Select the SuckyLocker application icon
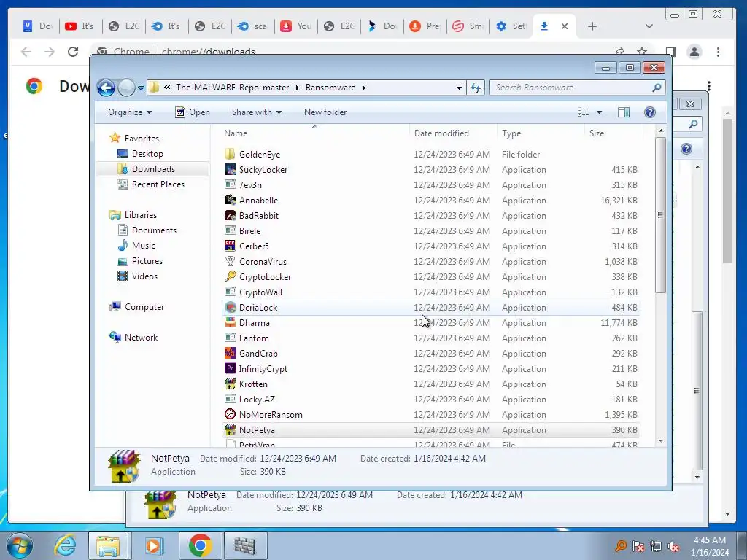Image resolution: width=747 pixels, height=560 pixels. pyautogui.click(x=230, y=169)
